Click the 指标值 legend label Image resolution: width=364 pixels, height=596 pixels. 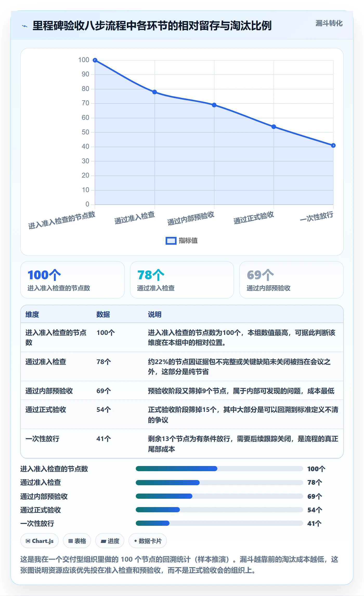188,241
